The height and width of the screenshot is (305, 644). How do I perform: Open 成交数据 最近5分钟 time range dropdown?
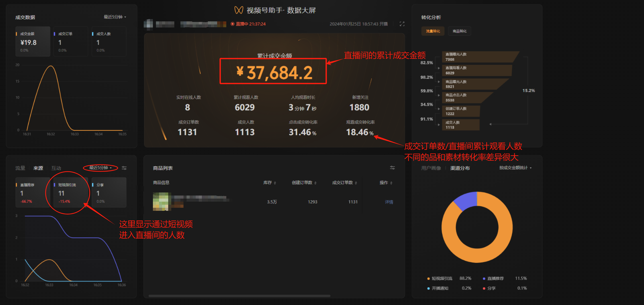115,17
